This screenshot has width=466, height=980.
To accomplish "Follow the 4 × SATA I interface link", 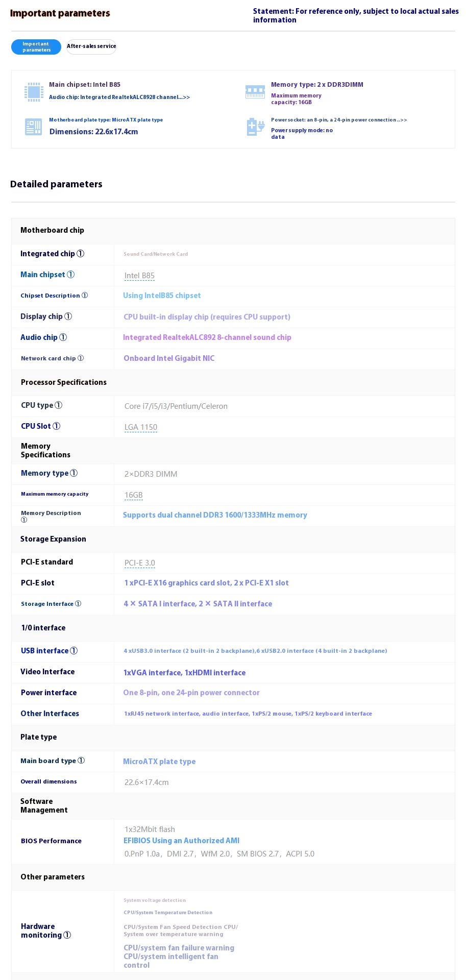I will (198, 604).
